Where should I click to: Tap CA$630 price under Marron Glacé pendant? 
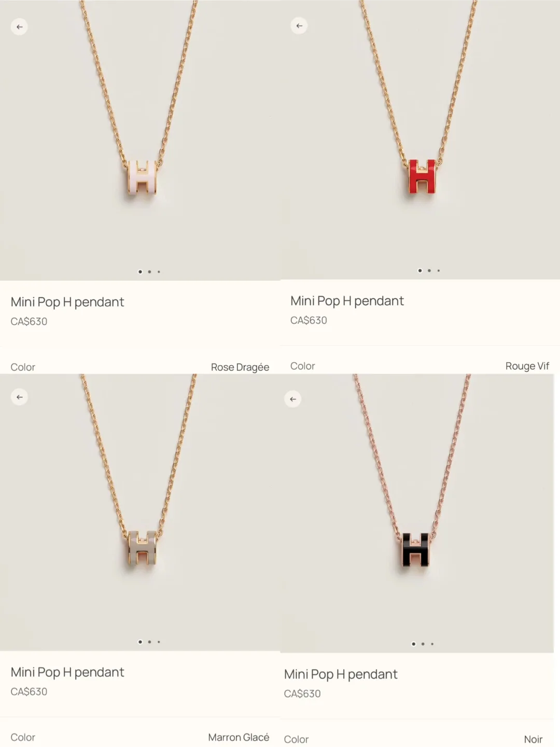click(x=29, y=692)
